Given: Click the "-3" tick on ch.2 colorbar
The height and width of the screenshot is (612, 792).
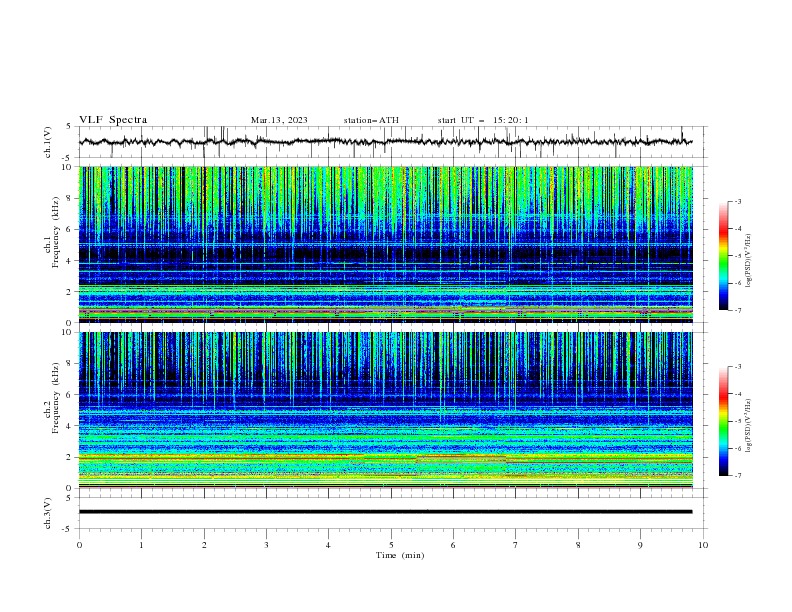Looking at the screenshot, I should (738, 367).
